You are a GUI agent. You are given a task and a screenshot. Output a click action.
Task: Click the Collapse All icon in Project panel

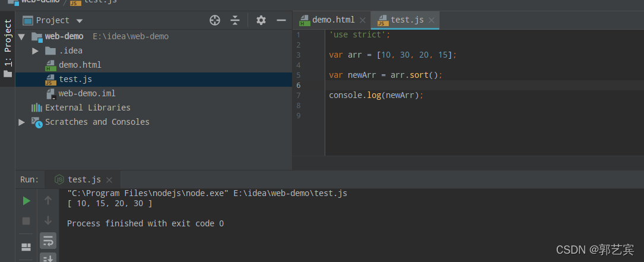click(x=235, y=20)
